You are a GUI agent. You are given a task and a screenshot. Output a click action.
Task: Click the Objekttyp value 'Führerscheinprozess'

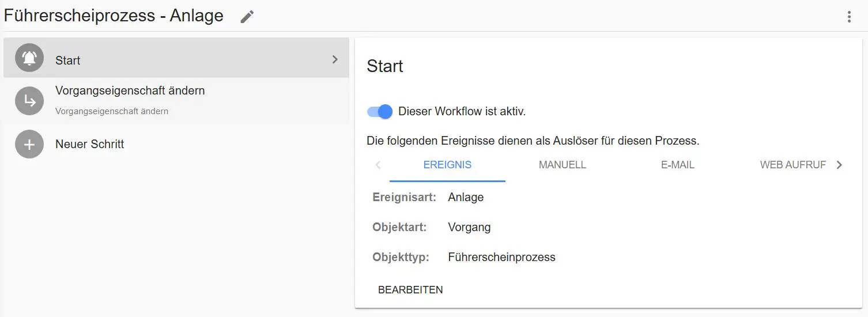tap(501, 257)
